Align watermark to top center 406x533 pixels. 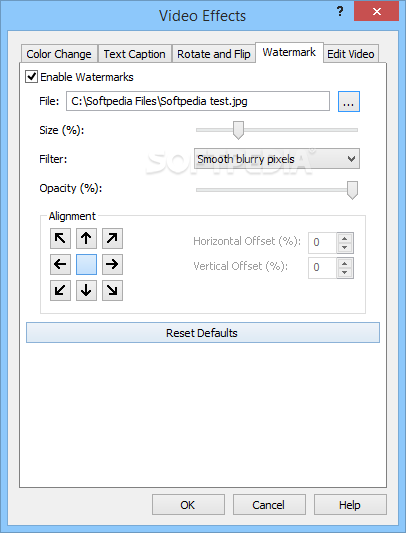(86, 238)
